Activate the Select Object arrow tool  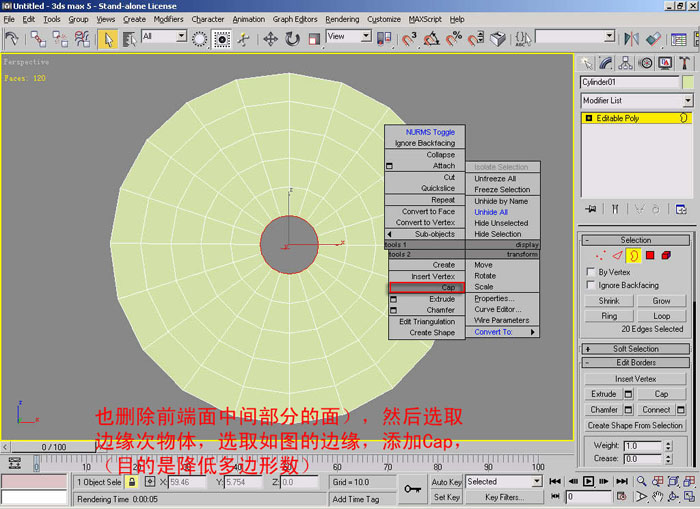coord(108,39)
